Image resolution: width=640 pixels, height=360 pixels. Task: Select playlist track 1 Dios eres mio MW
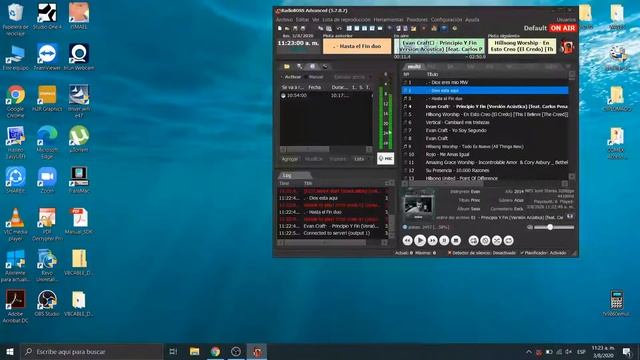point(485,82)
